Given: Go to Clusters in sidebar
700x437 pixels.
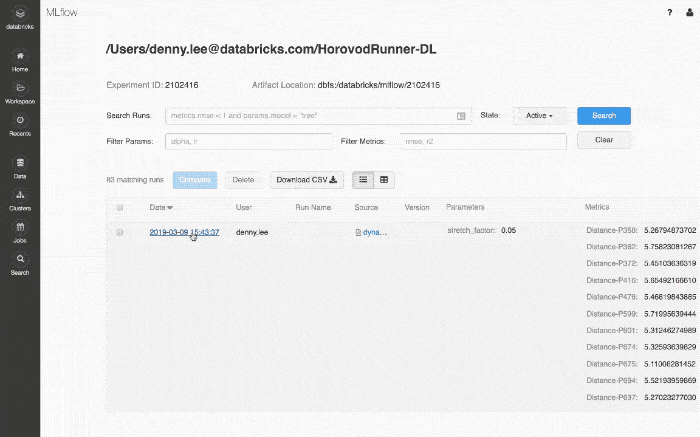Looking at the screenshot, I should 20,196.
